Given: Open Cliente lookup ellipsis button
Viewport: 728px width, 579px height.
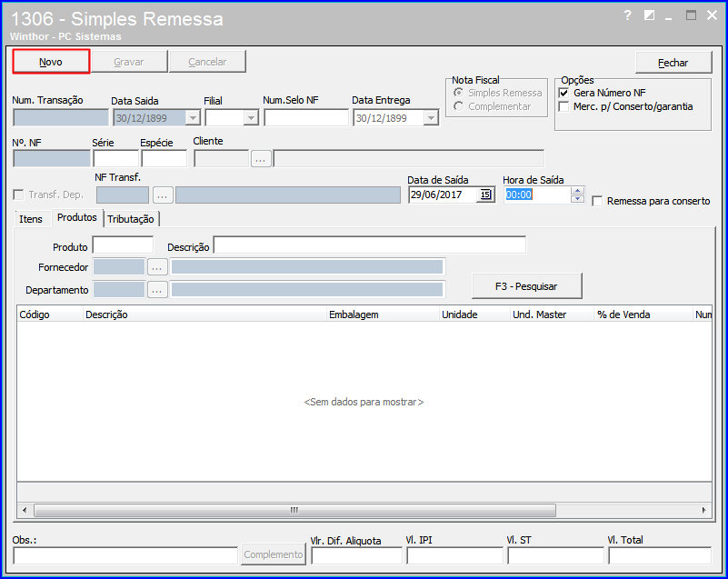Looking at the screenshot, I should (x=261, y=159).
